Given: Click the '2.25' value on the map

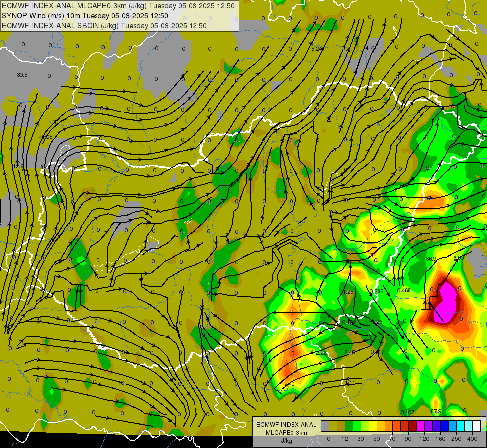Looking at the screenshot, I should (x=321, y=353).
